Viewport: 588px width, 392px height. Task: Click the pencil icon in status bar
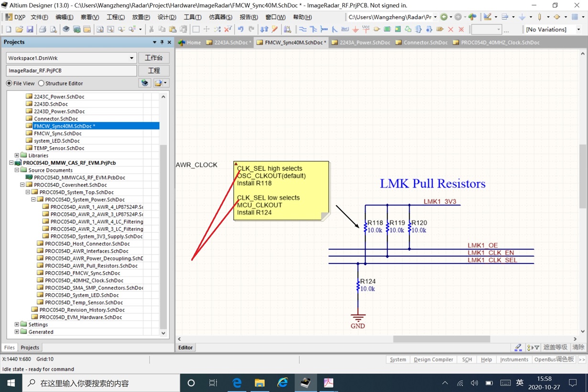pyautogui.click(x=518, y=348)
